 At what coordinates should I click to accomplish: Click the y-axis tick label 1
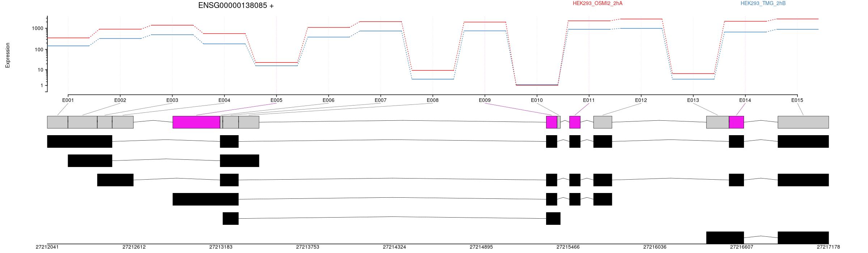(x=42, y=86)
